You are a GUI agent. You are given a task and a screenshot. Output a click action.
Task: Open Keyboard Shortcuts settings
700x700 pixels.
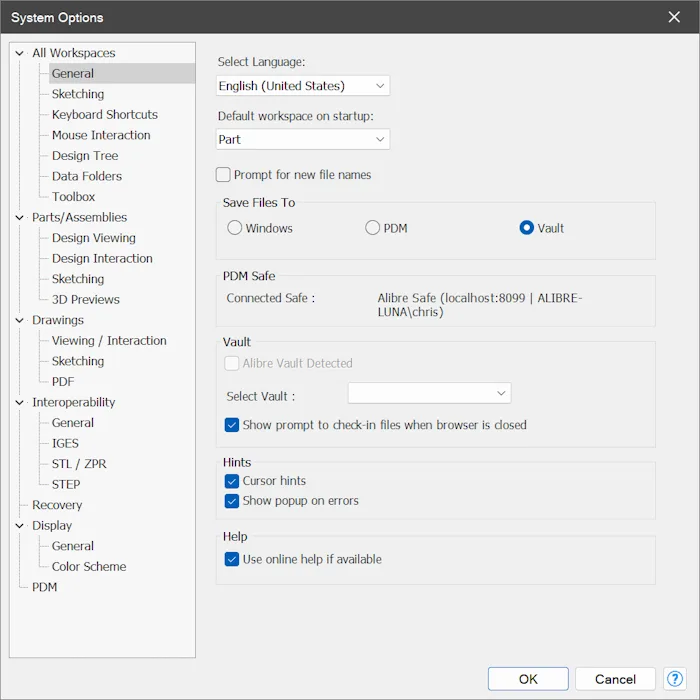104,114
